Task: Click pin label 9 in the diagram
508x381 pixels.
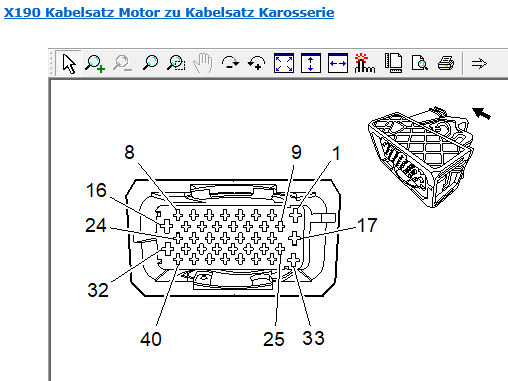Action: point(296,152)
